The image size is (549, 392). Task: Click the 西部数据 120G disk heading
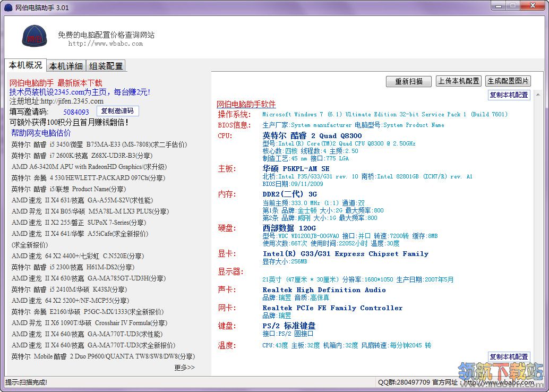point(289,228)
